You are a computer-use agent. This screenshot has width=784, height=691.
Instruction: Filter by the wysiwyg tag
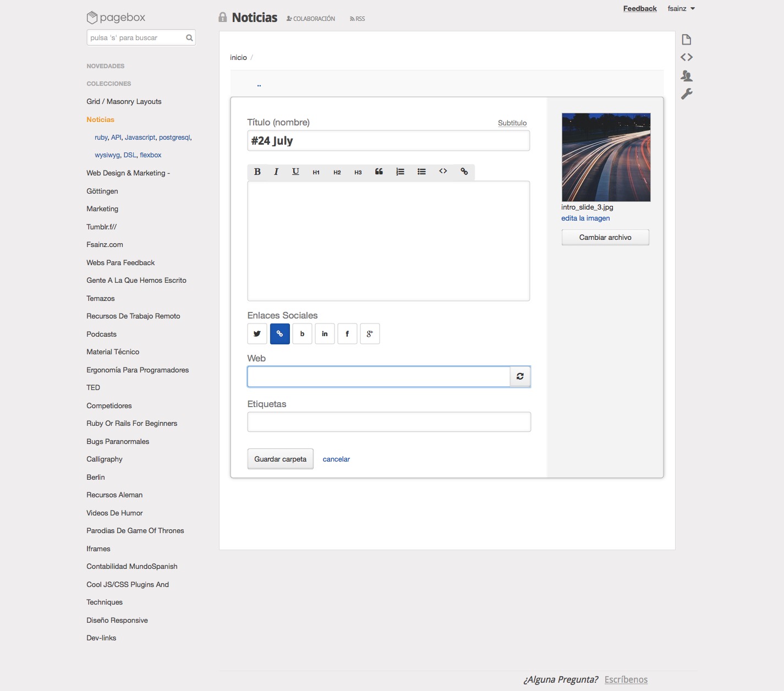coord(107,155)
